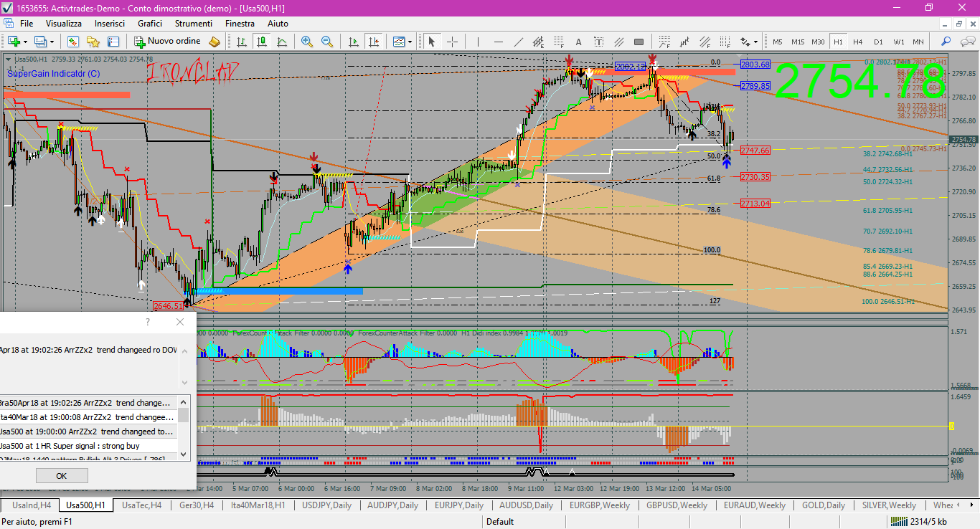Click the alert dialog help question mark
The width and height of the screenshot is (980, 529).
(148, 322)
